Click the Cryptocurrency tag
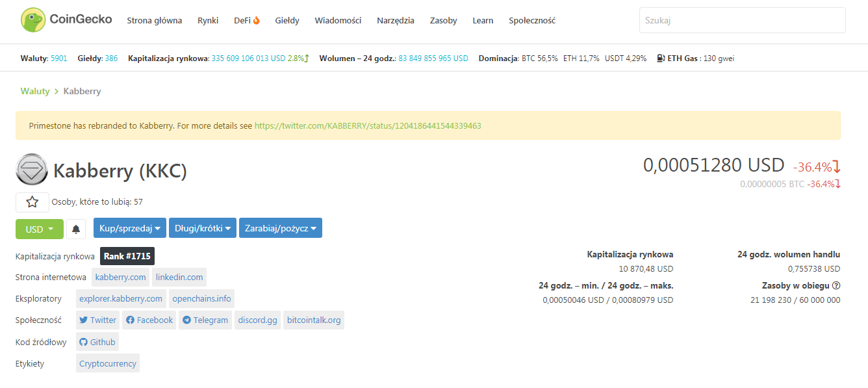 pos(108,363)
